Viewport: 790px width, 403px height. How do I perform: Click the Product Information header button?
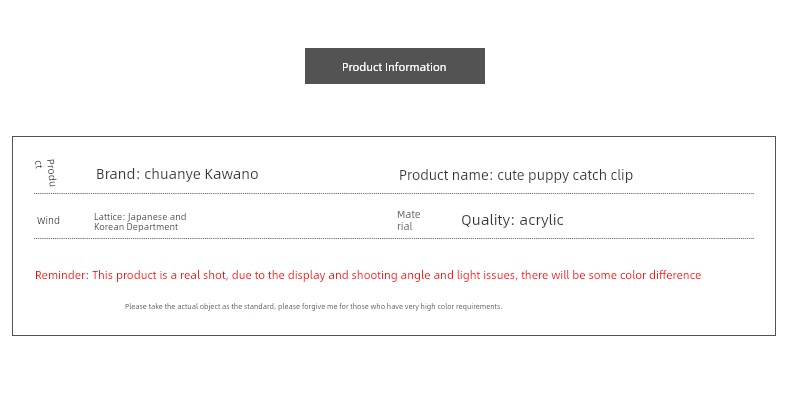tap(394, 67)
